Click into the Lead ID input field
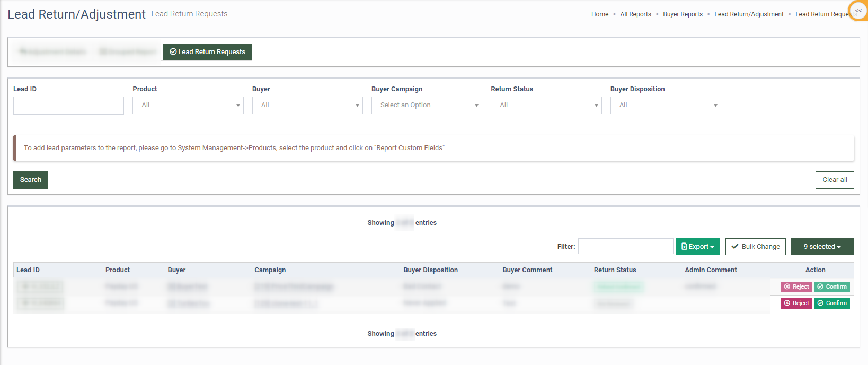 click(x=68, y=106)
